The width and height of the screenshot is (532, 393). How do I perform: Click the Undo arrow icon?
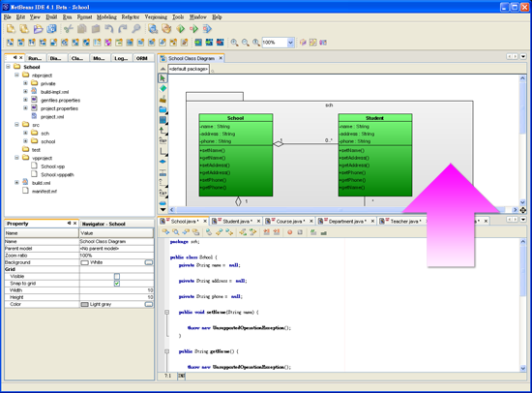point(109,29)
